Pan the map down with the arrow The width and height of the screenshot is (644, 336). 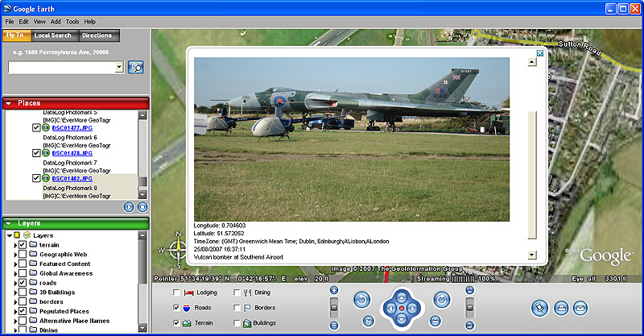(402, 319)
